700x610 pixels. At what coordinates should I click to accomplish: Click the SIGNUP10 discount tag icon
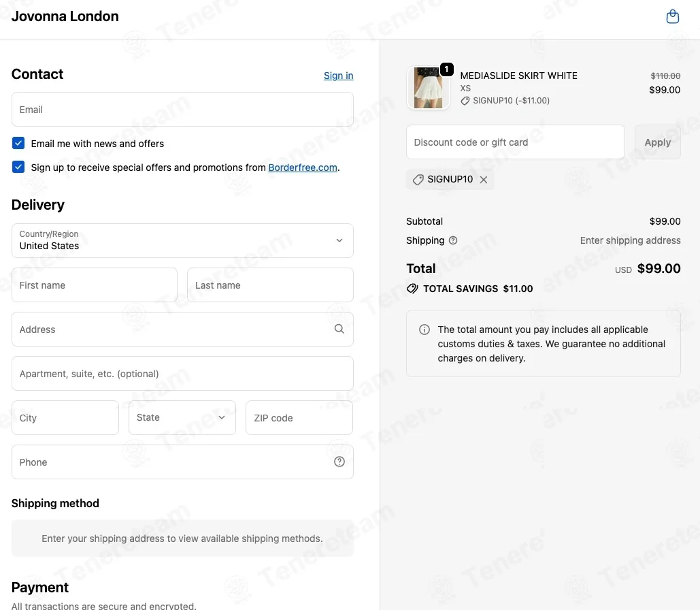418,180
